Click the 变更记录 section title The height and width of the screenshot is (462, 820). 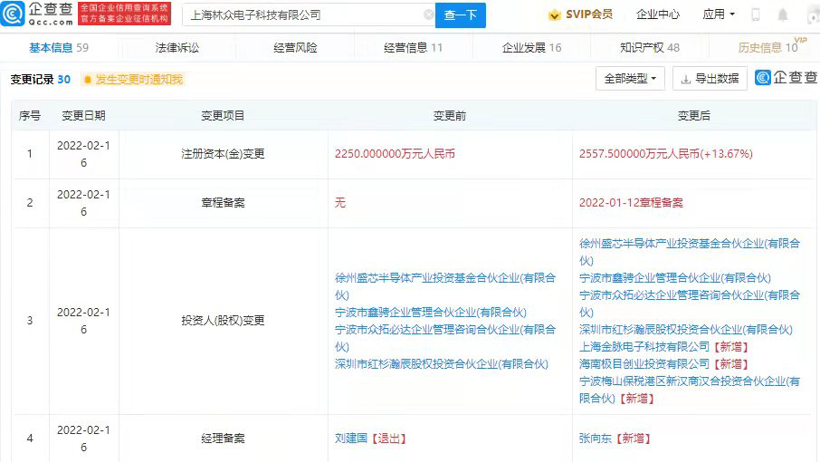click(32, 80)
